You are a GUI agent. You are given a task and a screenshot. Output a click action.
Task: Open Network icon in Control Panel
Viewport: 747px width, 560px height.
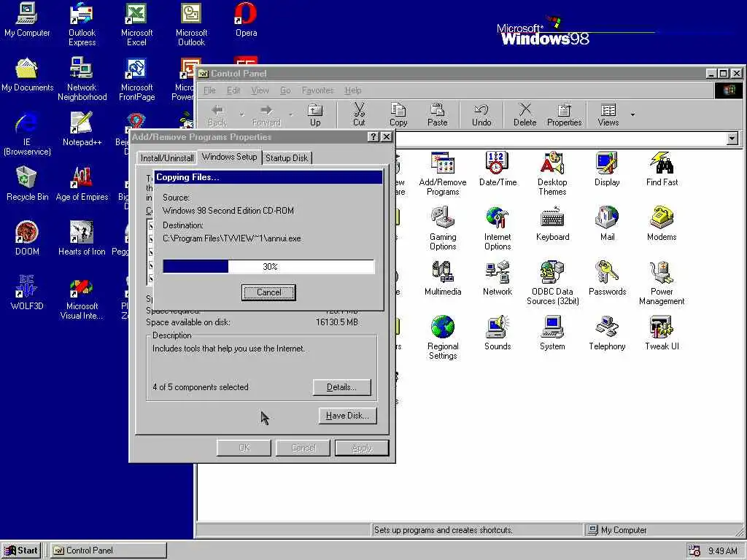tap(498, 278)
